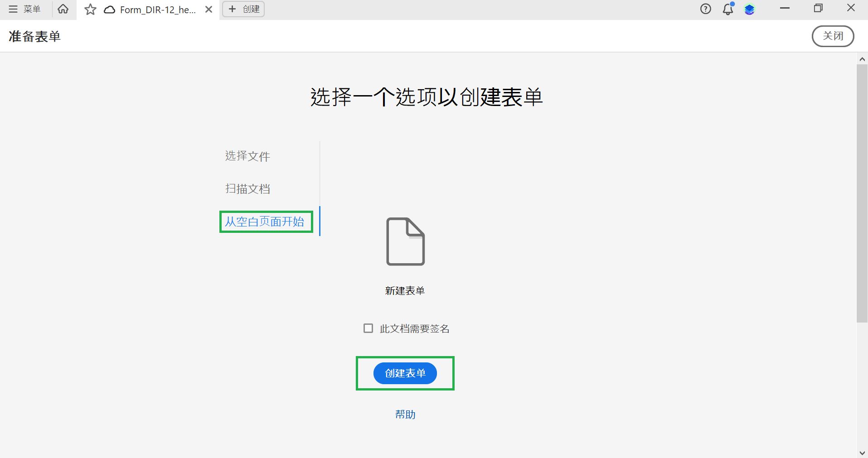This screenshot has height=458, width=868.
Task: Click the 帮助 link
Action: pyautogui.click(x=405, y=414)
